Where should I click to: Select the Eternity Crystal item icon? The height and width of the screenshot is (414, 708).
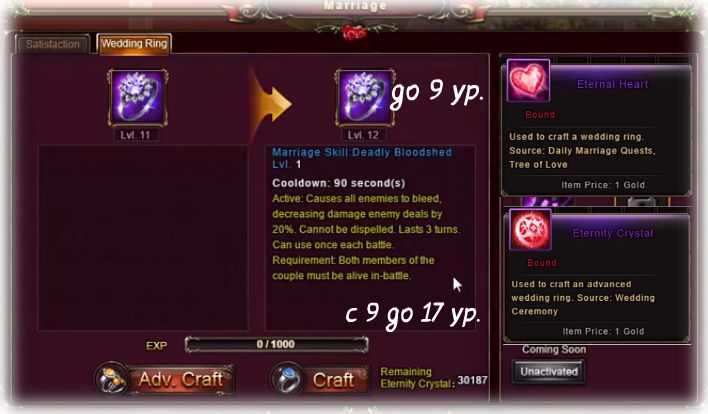pyautogui.click(x=531, y=229)
